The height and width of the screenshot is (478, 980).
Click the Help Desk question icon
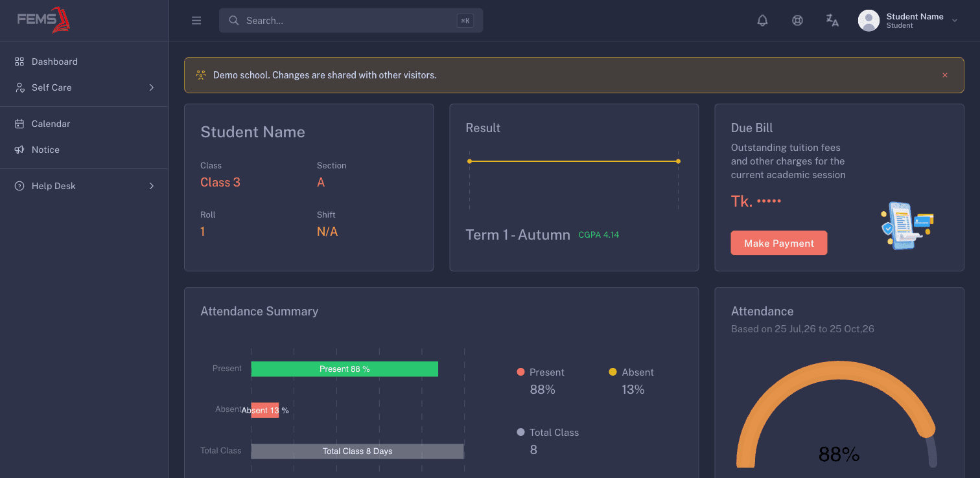[19, 186]
